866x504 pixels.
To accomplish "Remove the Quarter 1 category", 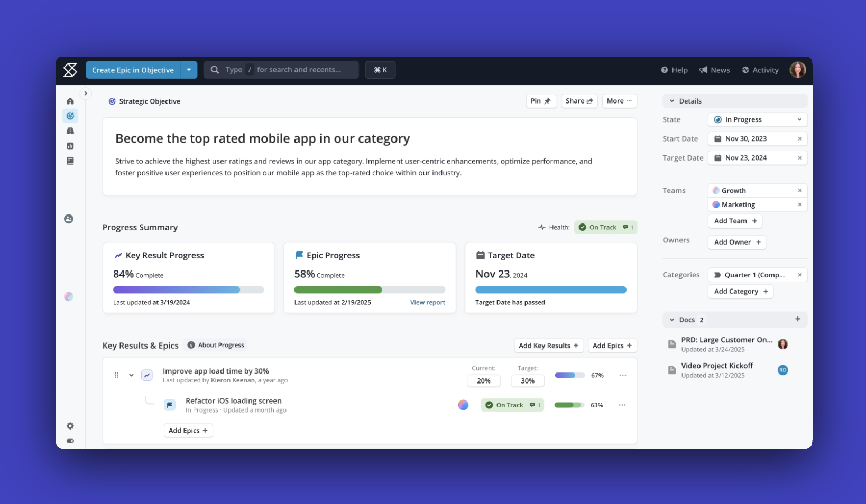I will [799, 275].
